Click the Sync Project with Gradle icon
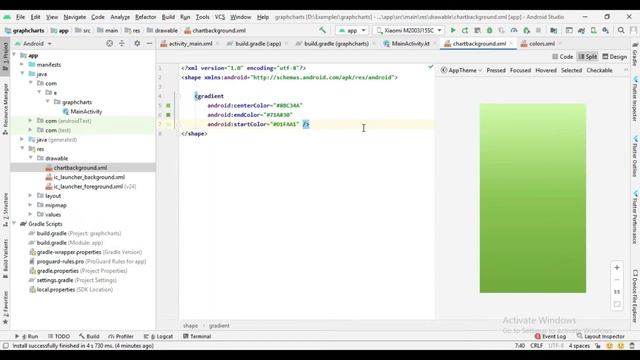 click(x=582, y=30)
